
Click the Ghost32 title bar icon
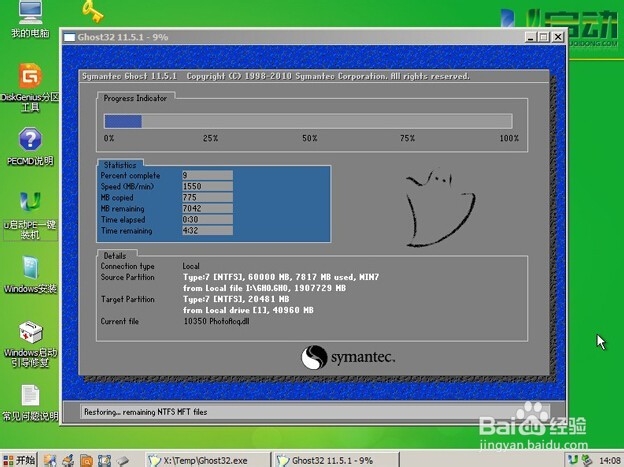[x=70, y=37]
